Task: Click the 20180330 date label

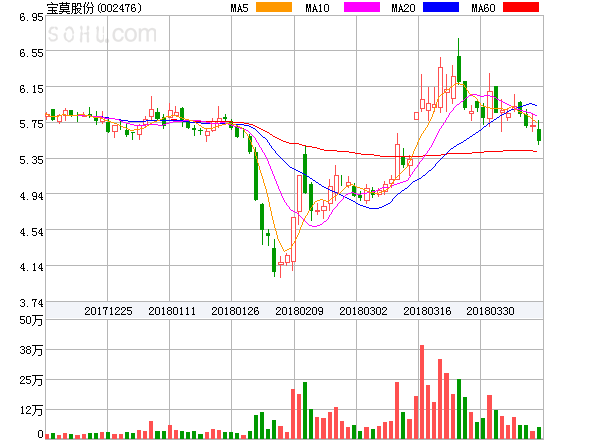Action: pyautogui.click(x=490, y=311)
